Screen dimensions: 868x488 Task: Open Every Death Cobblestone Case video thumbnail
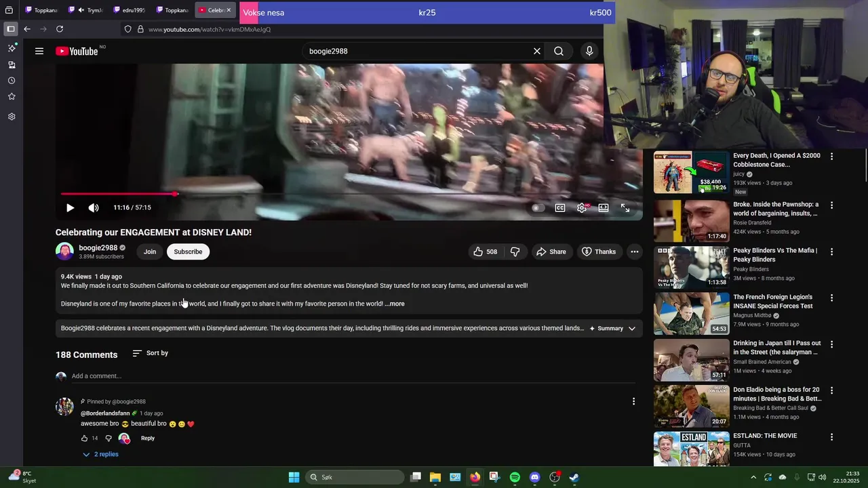click(x=691, y=172)
